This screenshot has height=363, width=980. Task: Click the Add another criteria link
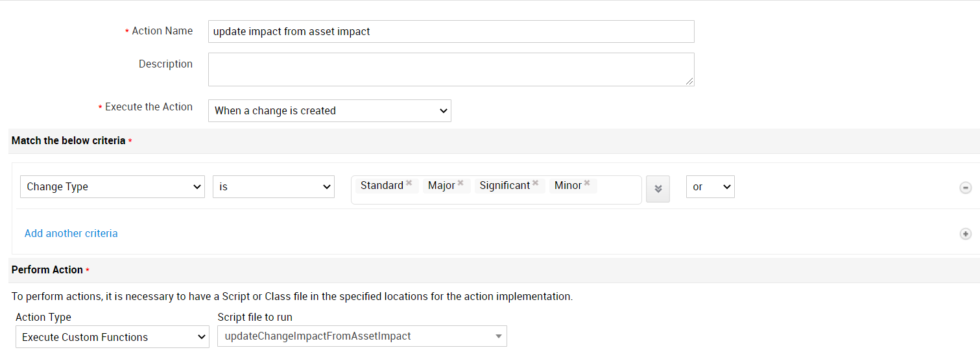tap(71, 234)
